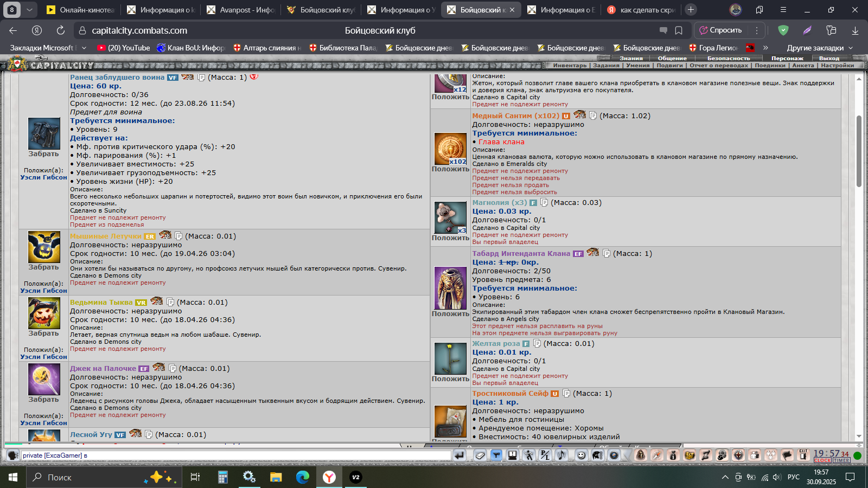The image size is (868, 488).
Task: Click the running man icon in chat bar
Action: pyautogui.click(x=528, y=455)
